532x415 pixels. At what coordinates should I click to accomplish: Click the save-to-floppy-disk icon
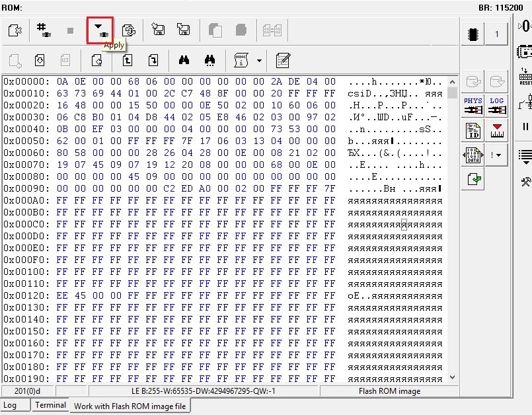coord(184,30)
